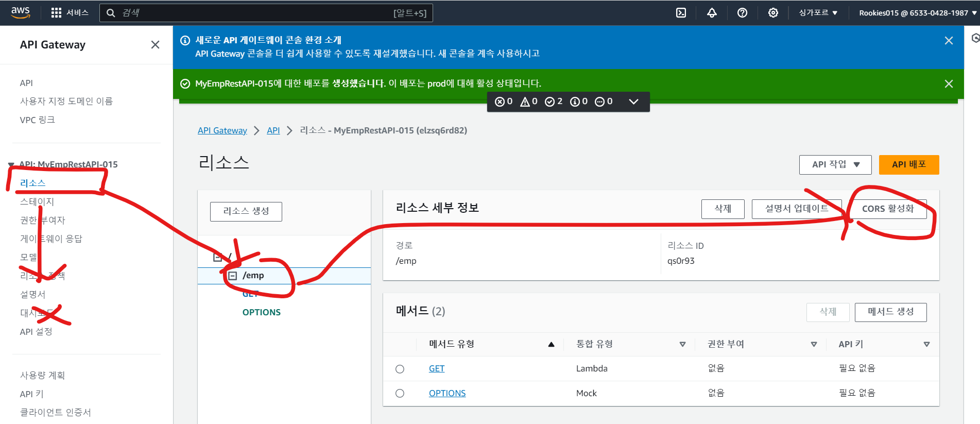Click 삭제 in resource details panel

tap(723, 209)
